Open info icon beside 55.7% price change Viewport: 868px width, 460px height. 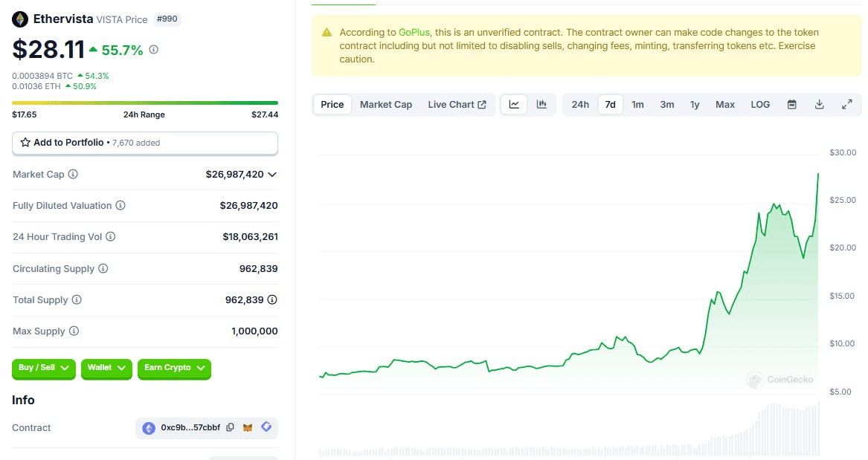point(154,50)
